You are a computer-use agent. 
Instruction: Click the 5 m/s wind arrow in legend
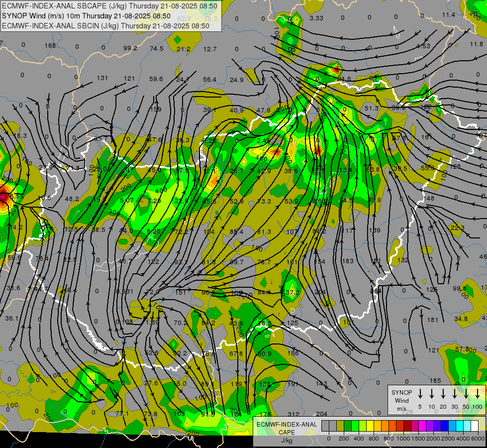coord(420,394)
